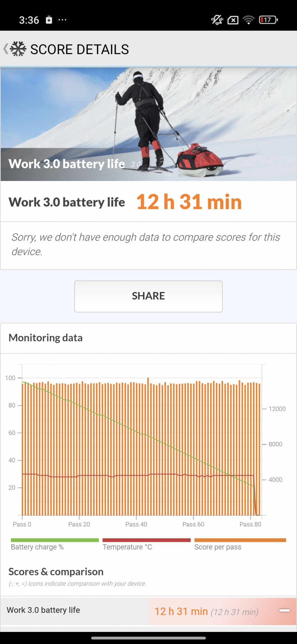
Task: Tap the Pass 40 axis marker
Action: pos(136,524)
